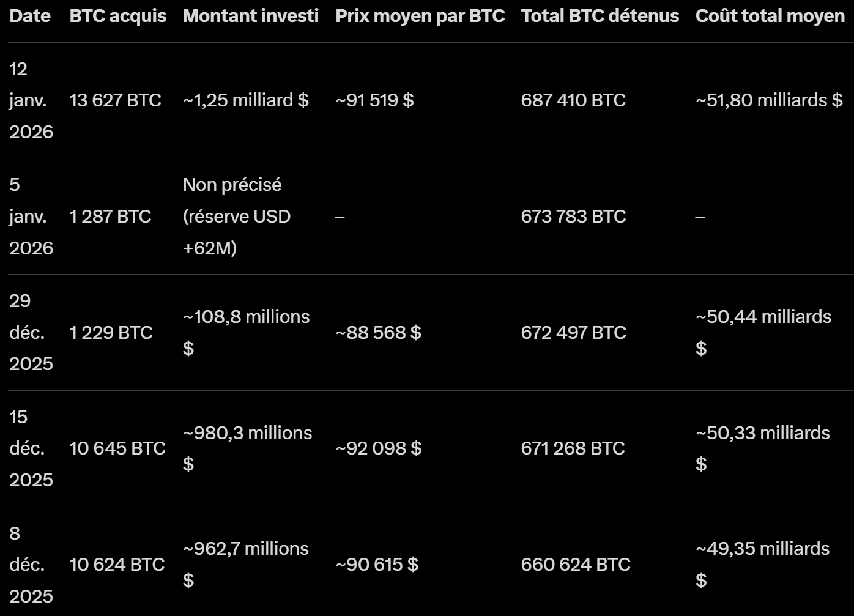Select the ~980,3 millions $ amount
This screenshot has width=854, height=616.
coord(247,448)
